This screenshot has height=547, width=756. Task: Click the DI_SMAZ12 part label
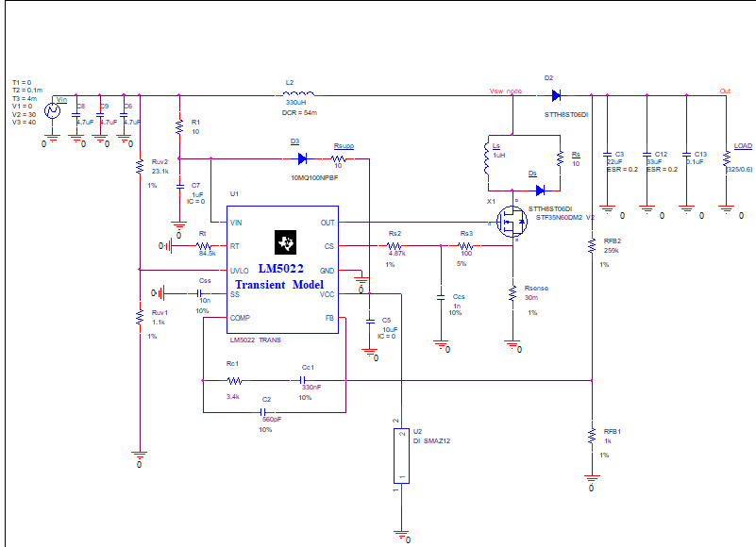click(431, 440)
